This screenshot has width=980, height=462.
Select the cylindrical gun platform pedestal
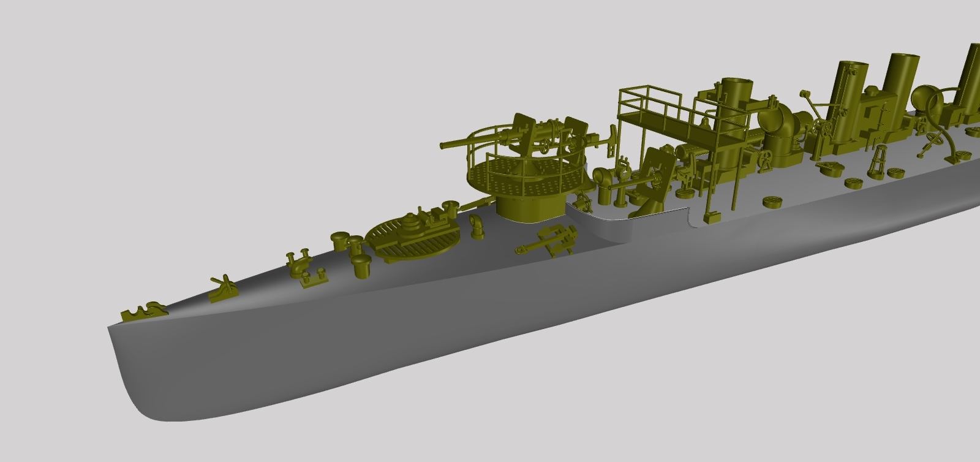click(530, 208)
